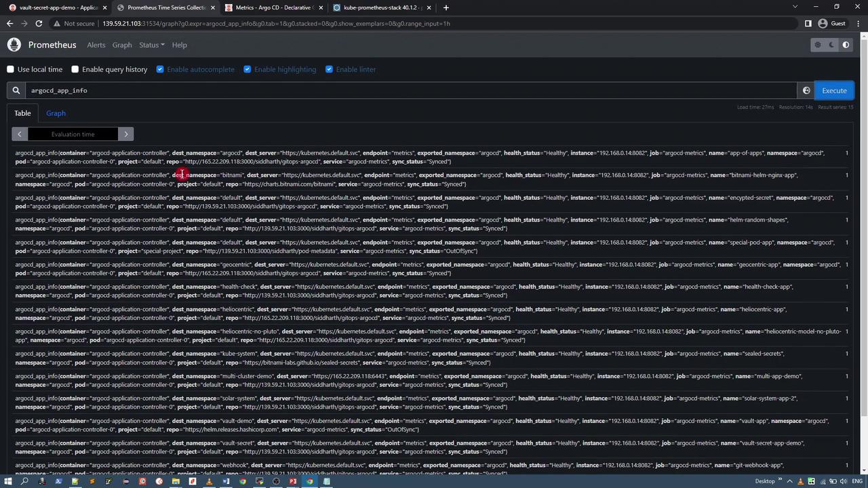Reload the current page
868x488 pixels.
(x=39, y=23)
